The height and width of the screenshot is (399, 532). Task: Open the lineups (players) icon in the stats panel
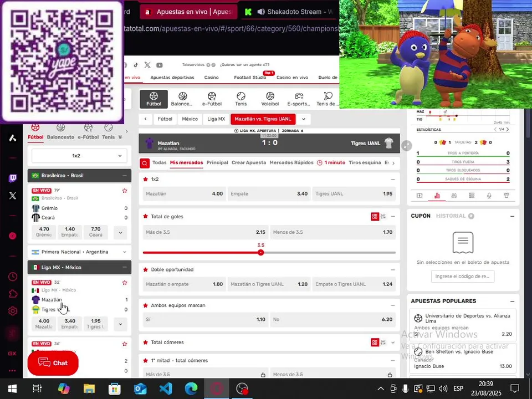point(454,196)
